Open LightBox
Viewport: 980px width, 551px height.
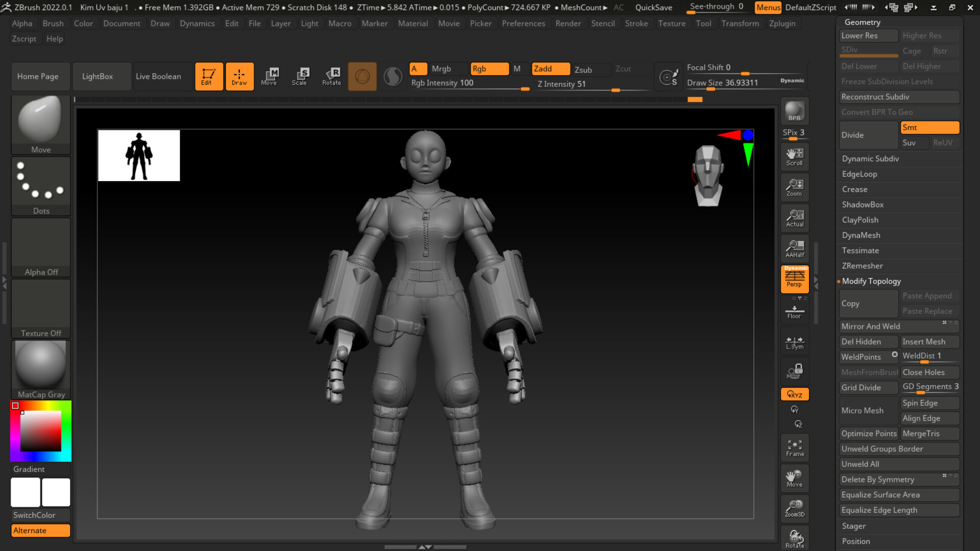tap(102, 77)
